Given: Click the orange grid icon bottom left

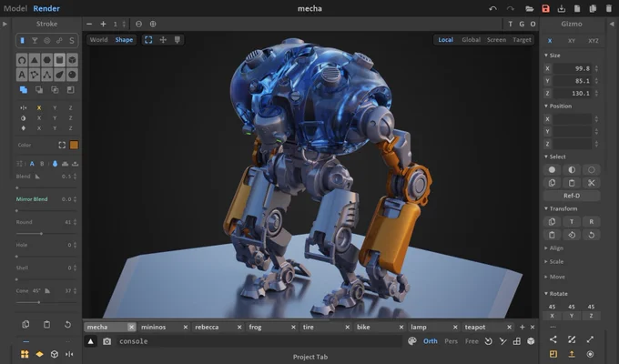Looking at the screenshot, I should (25, 354).
